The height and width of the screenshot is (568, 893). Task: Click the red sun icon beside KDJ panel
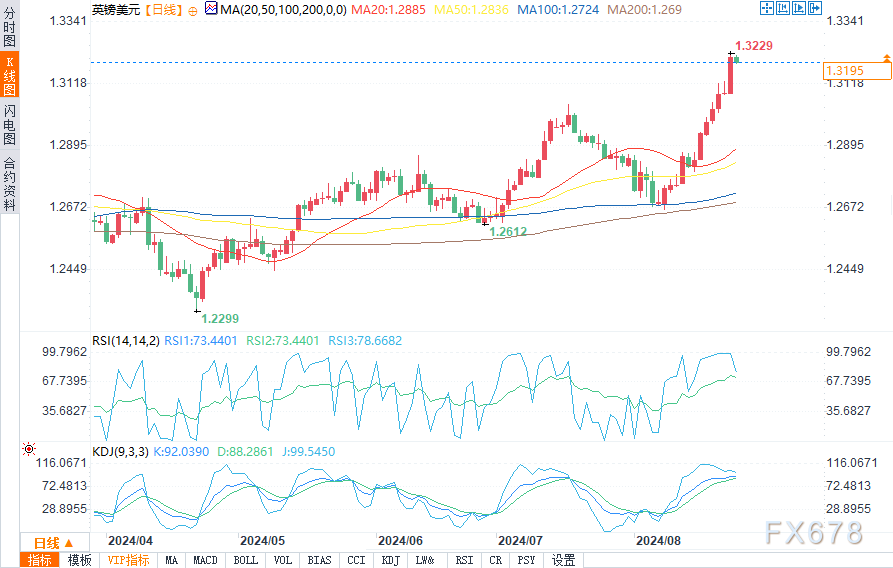click(29, 449)
